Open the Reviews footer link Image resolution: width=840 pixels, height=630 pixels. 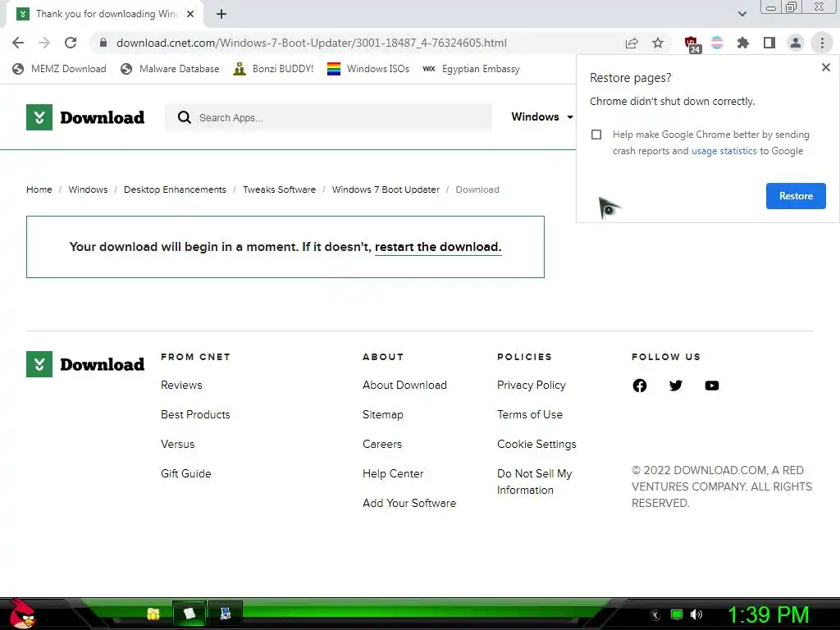pos(181,386)
